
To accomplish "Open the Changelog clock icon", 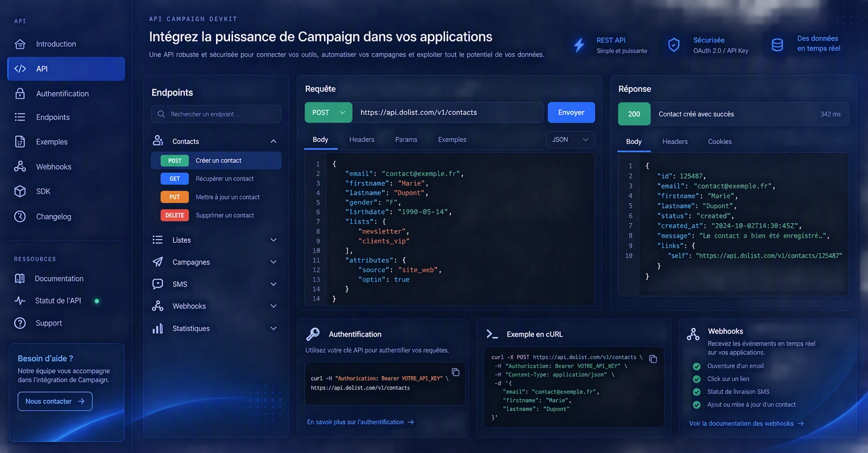I will coord(20,216).
